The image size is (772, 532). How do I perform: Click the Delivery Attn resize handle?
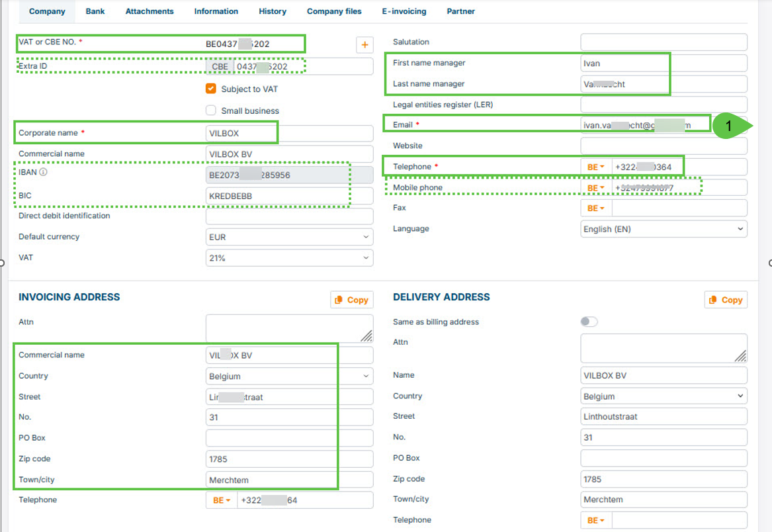tap(740, 355)
